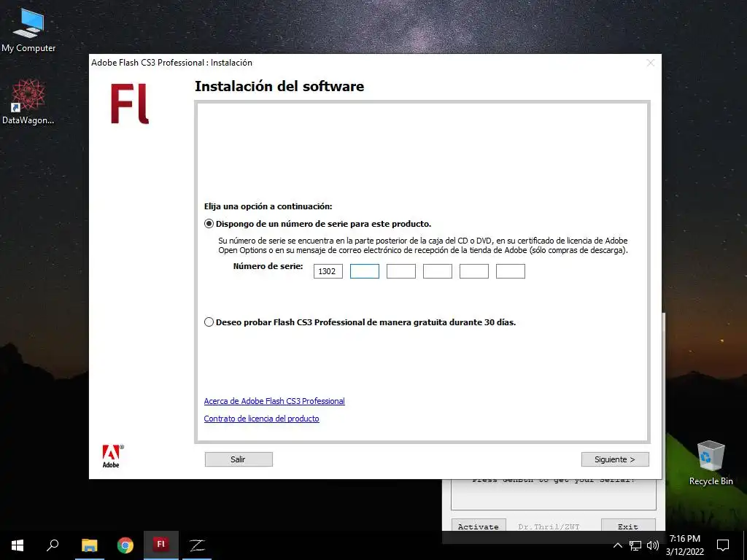Open Acerca de Adobe Flash CS3 Professional link
Image resolution: width=747 pixels, height=560 pixels.
click(x=274, y=401)
